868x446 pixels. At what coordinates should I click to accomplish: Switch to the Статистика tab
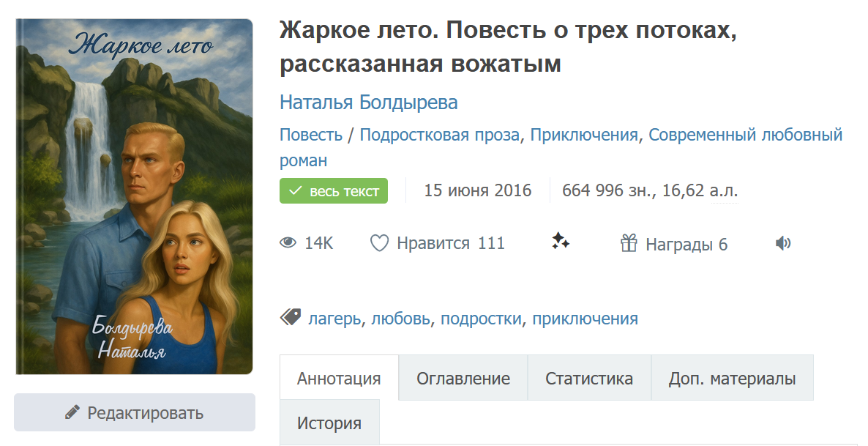pyautogui.click(x=589, y=379)
